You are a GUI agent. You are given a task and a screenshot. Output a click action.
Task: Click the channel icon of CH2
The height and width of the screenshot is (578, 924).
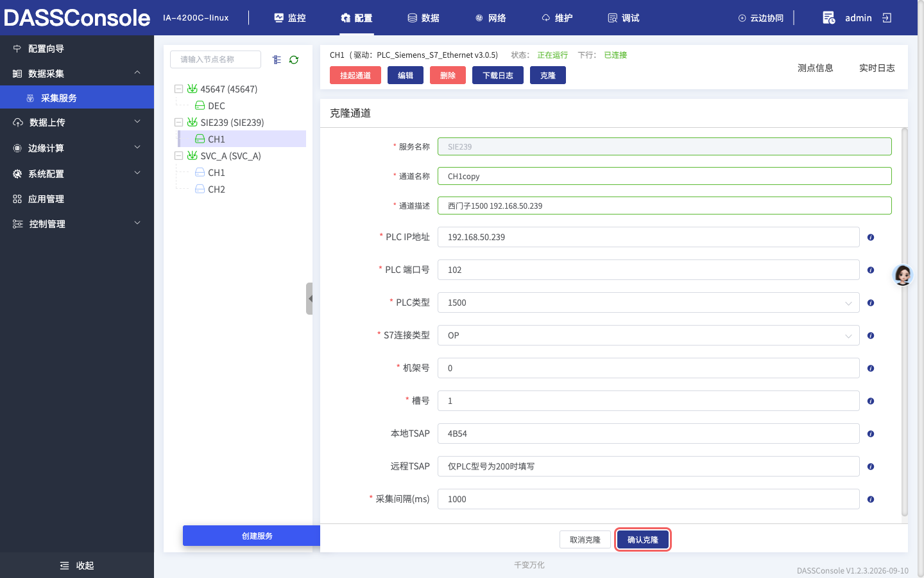click(200, 189)
